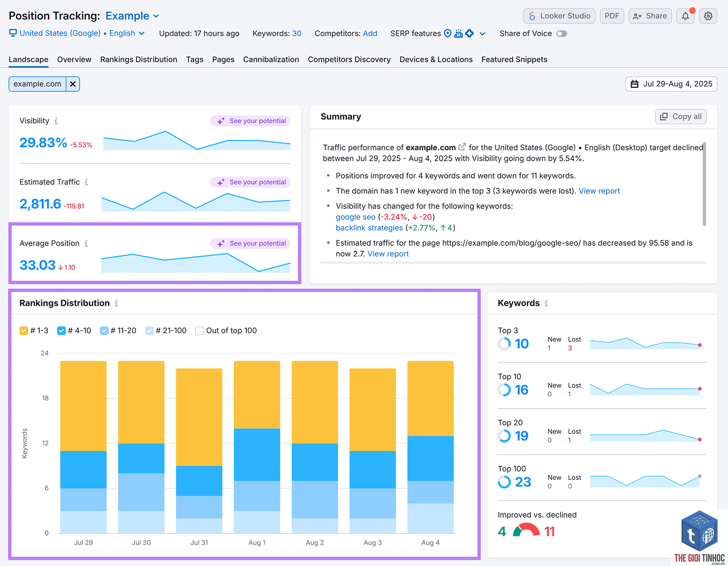This screenshot has height=566, width=728.
Task: Click backlink strategies keyword link
Action: [369, 228]
